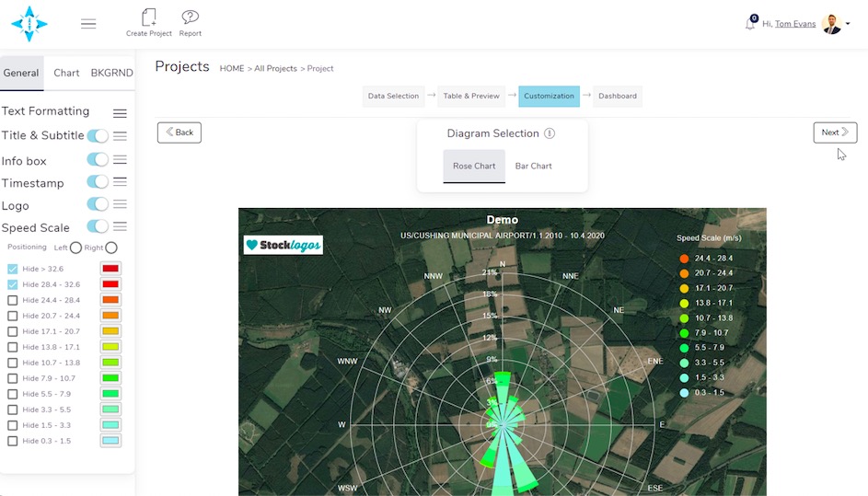Expand the user account dropdown arrow
Viewport: 868px width, 496px height.
pyautogui.click(x=848, y=24)
